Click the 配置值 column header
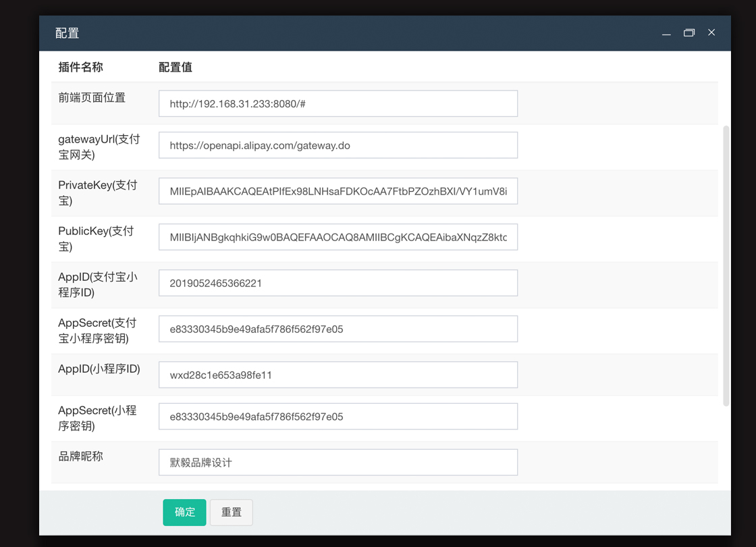 click(175, 67)
